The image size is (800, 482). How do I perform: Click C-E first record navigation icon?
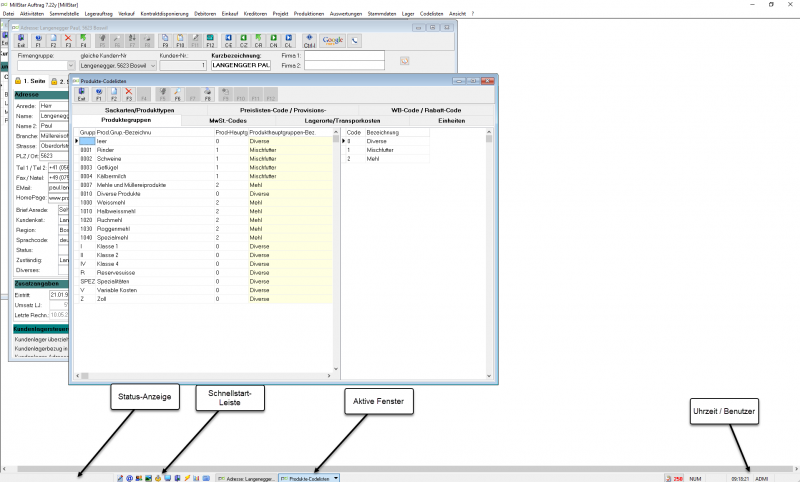[229, 41]
